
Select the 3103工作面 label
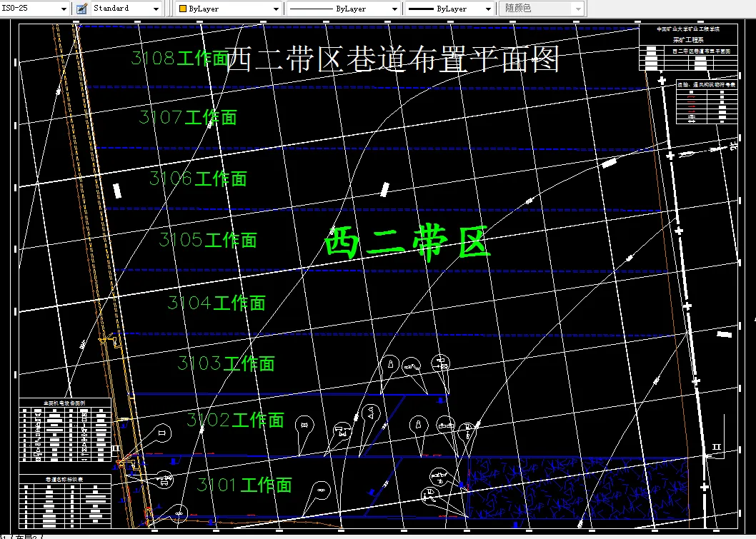tap(226, 363)
